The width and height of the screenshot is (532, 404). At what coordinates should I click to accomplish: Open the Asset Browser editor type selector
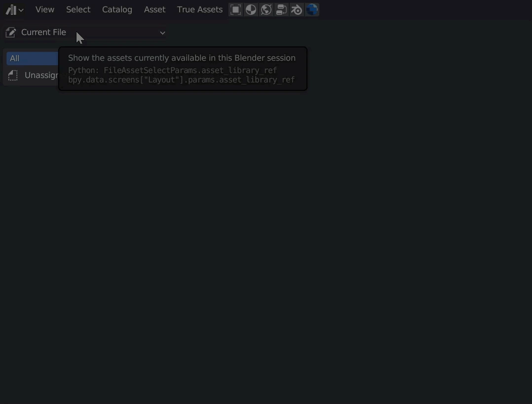[11, 10]
